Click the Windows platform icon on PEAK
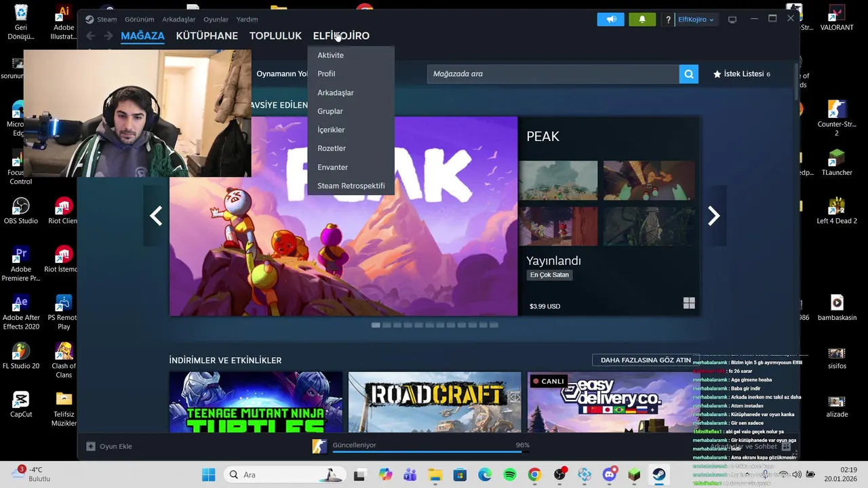This screenshot has width=868, height=488. click(689, 303)
